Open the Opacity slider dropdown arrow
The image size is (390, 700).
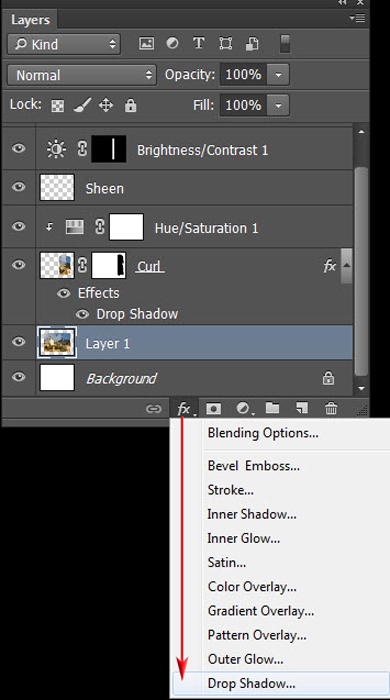pyautogui.click(x=278, y=75)
